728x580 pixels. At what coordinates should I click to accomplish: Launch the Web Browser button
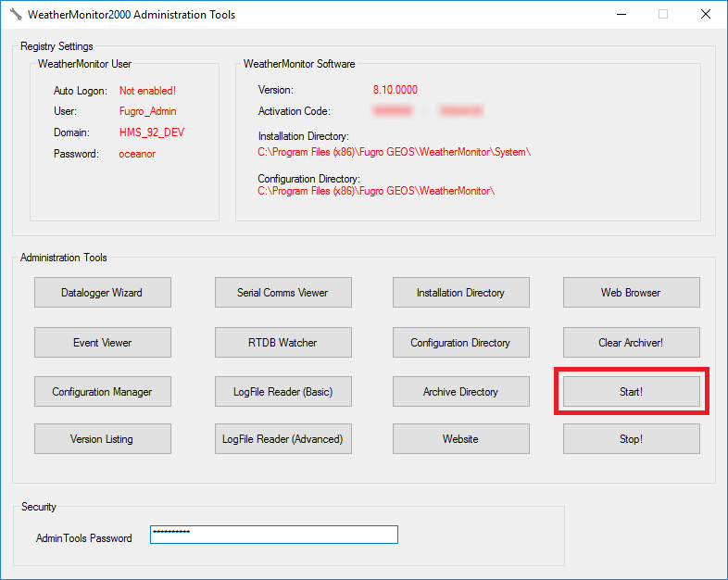(x=632, y=293)
